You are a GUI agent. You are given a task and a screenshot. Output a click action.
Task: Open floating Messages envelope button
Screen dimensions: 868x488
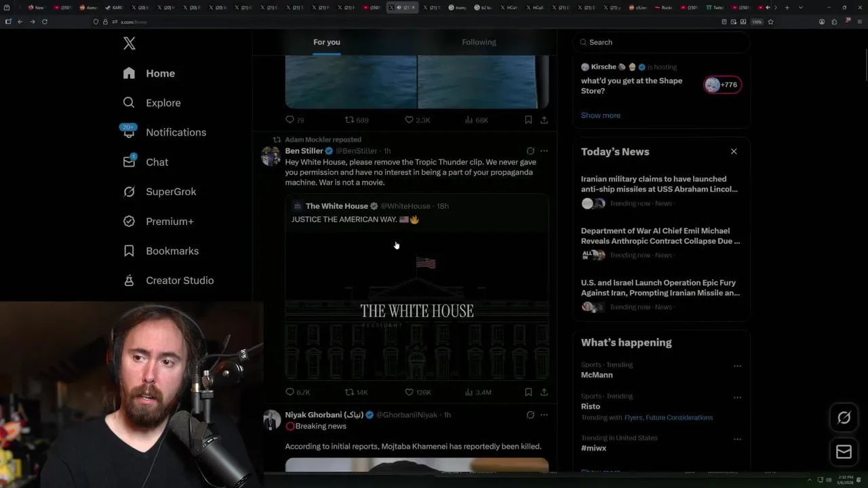[844, 452]
